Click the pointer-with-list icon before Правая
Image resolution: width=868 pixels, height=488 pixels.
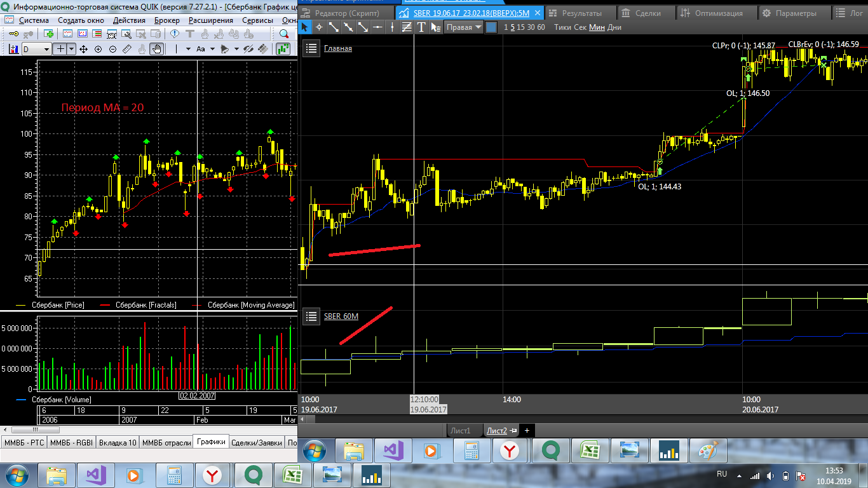[x=436, y=27]
